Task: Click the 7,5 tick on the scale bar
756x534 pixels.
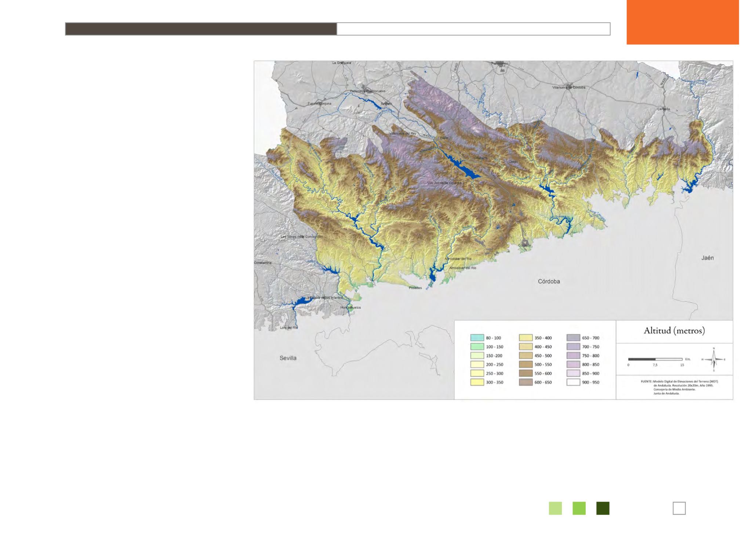Action: [655, 365]
